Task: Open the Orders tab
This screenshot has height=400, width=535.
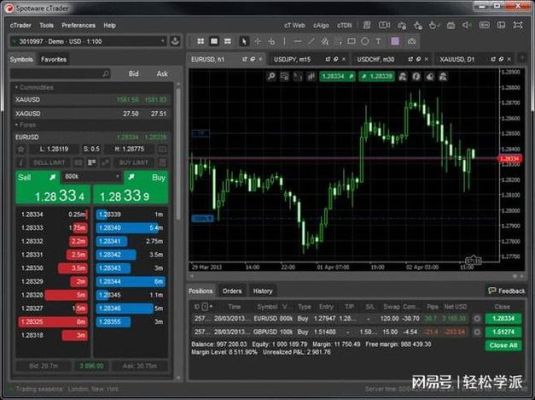Action: tap(232, 291)
